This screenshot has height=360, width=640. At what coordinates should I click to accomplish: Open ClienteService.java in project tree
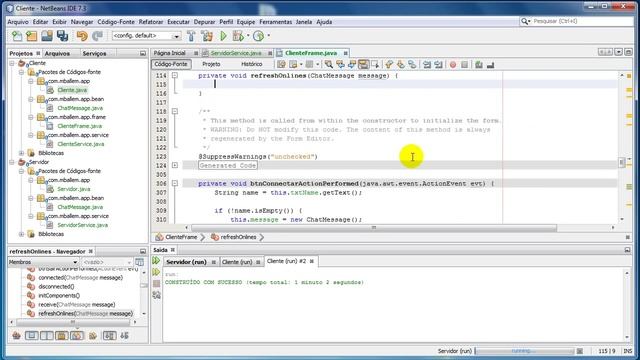[x=80, y=144]
